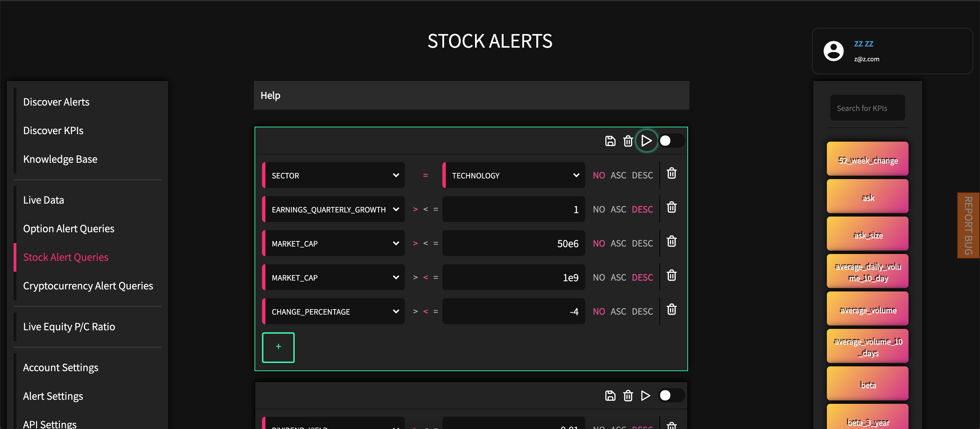Image resolution: width=980 pixels, height=429 pixels.
Task: Select the average_volume KPI card
Action: click(x=867, y=309)
